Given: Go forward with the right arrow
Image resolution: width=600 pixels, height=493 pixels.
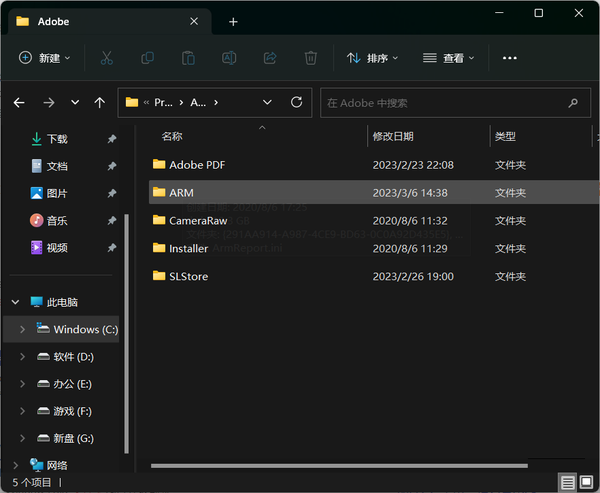Looking at the screenshot, I should pos(49,103).
